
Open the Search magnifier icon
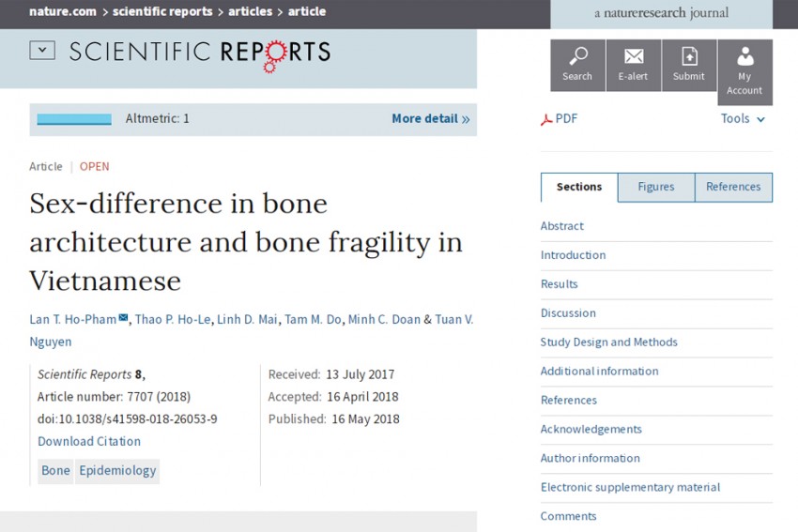click(577, 56)
